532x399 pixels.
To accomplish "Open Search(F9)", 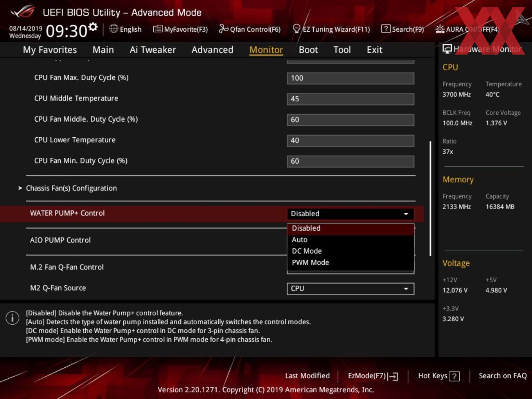I will (403, 29).
